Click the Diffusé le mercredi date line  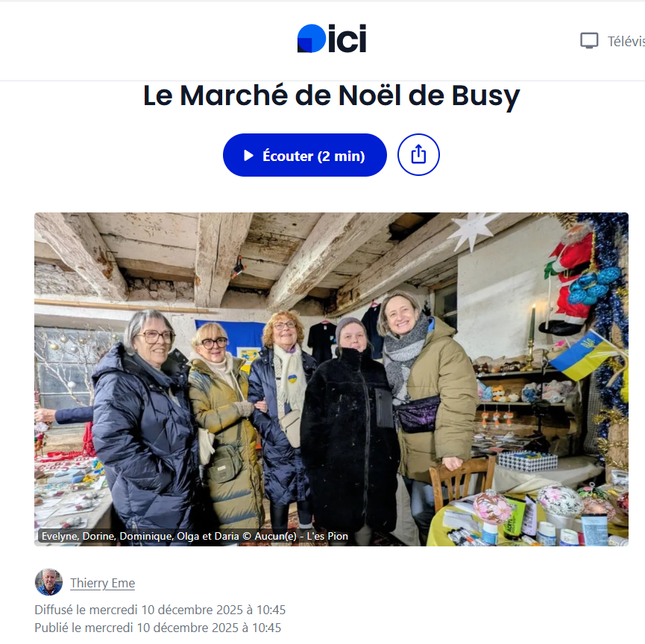(x=160, y=610)
